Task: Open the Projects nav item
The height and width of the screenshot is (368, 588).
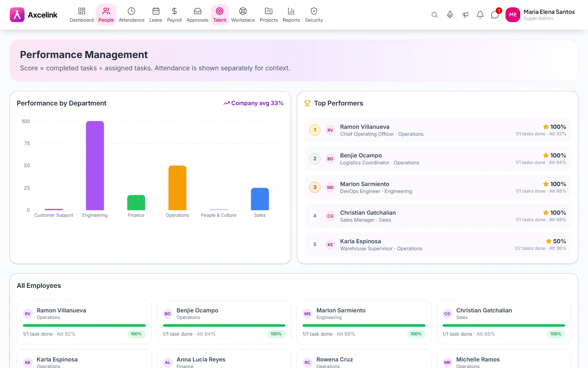Action: click(x=269, y=15)
